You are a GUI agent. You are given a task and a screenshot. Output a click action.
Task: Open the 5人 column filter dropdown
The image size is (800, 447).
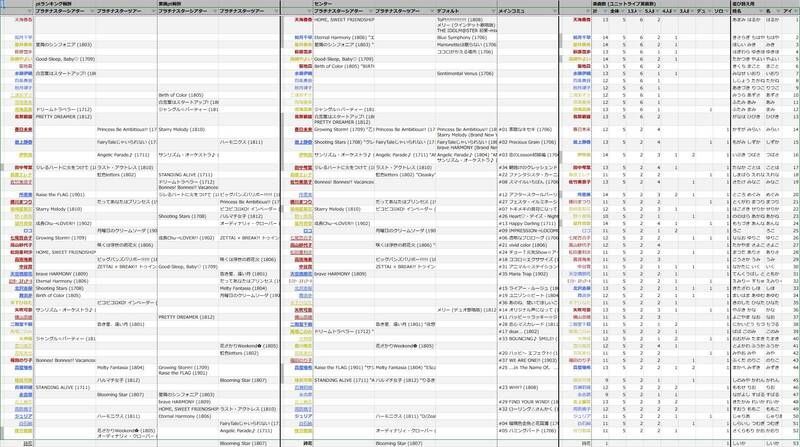(658, 11)
